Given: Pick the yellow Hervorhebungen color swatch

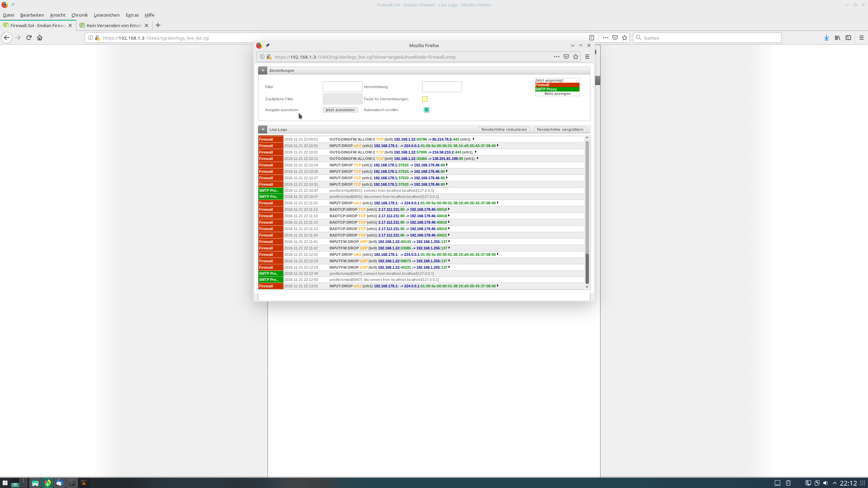Looking at the screenshot, I should [425, 99].
